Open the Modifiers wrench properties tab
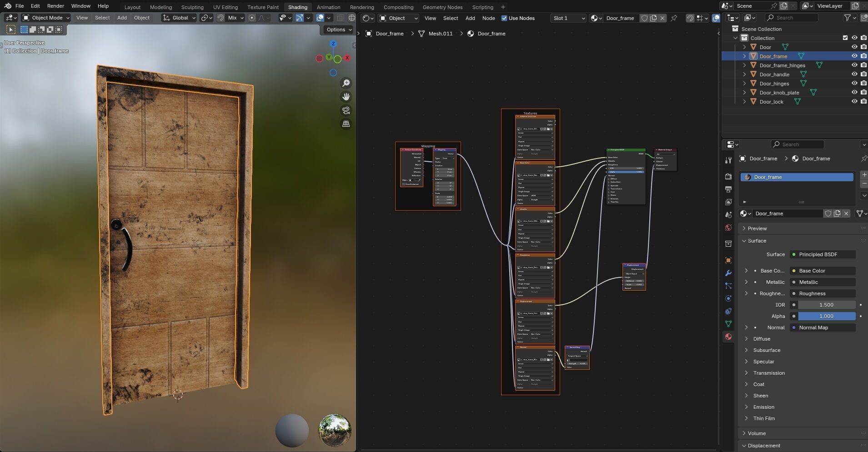This screenshot has height=452, width=868. [728, 273]
